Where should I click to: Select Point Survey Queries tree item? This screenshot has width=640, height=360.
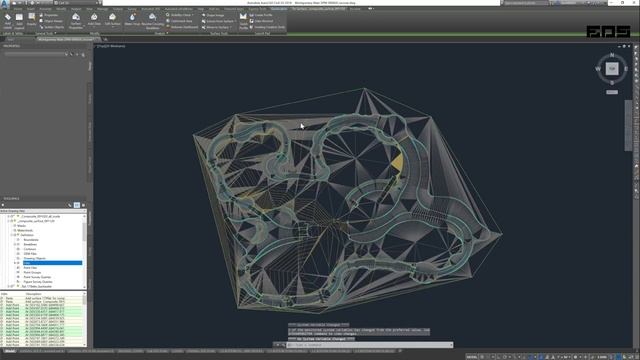click(x=37, y=277)
